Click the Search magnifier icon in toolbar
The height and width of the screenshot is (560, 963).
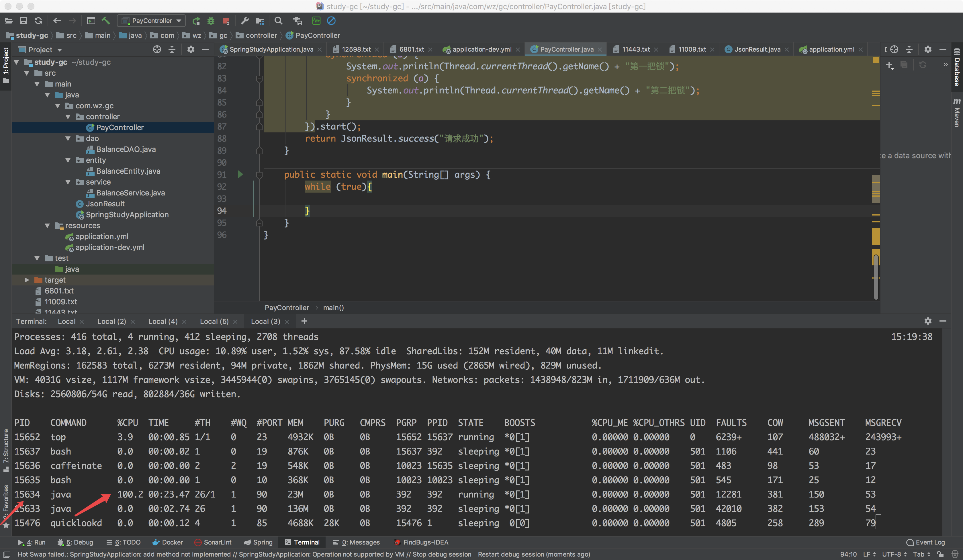(279, 21)
